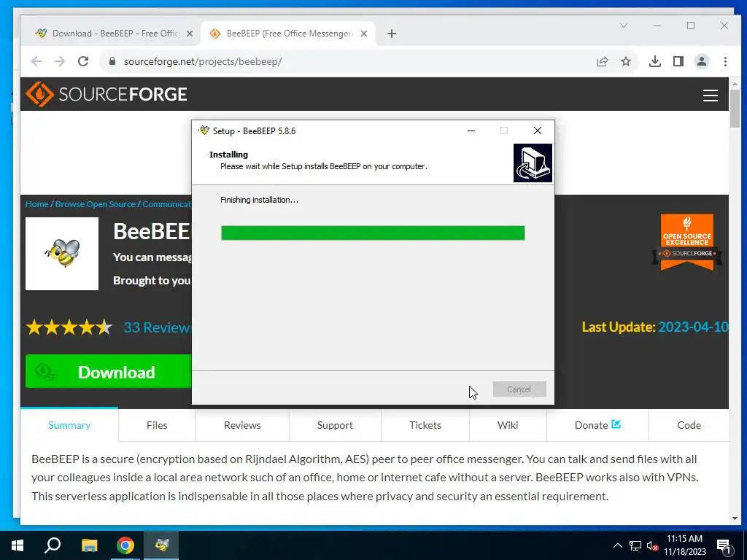Click the green Download button
The image size is (747, 560).
tap(109, 371)
